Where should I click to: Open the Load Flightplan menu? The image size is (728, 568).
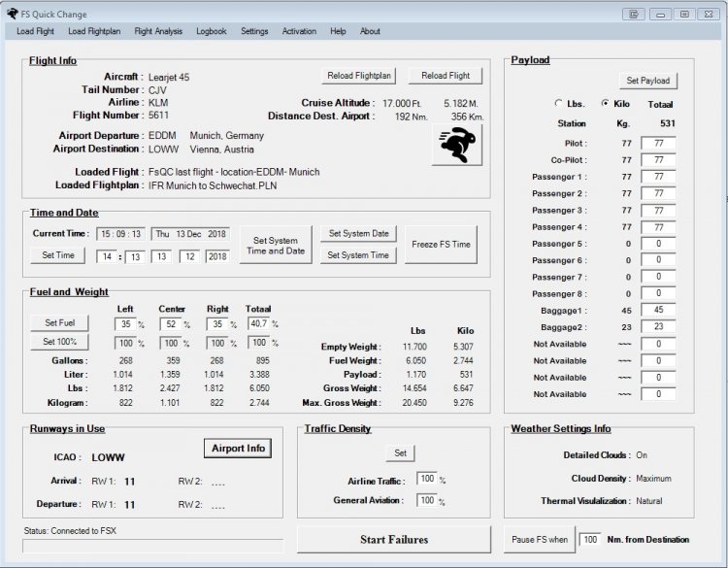pos(94,31)
